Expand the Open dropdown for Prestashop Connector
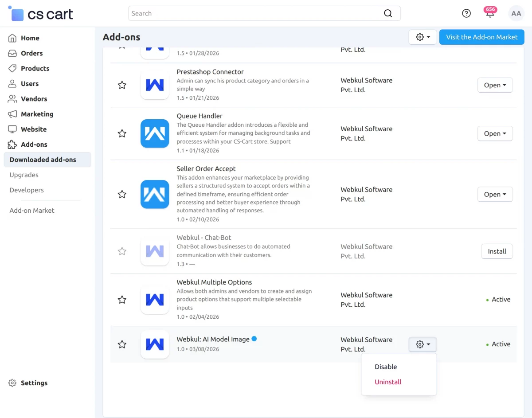Screen dimensions: 532x418 [x=495, y=85]
